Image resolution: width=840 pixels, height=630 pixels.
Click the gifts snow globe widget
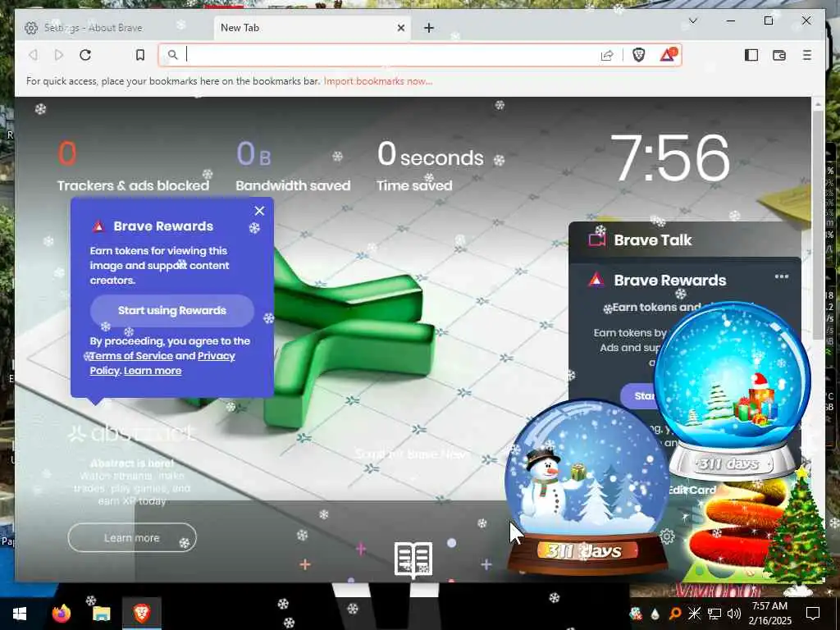tap(733, 391)
